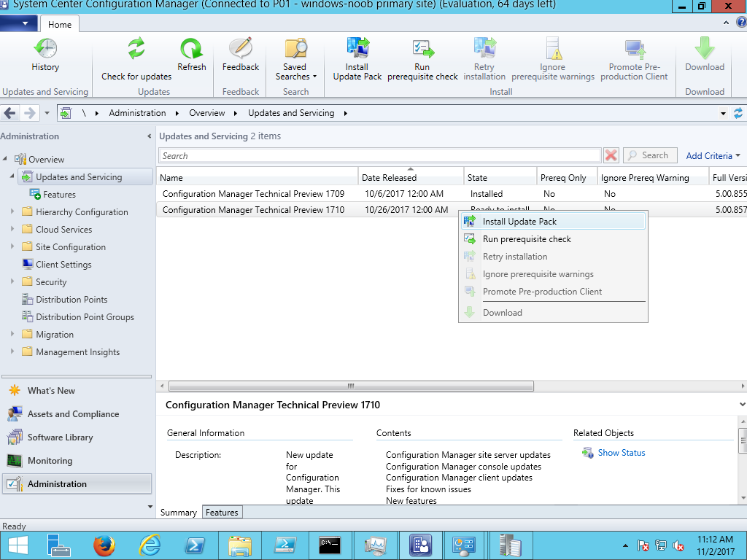Click the Home ribbon tab
747x560 pixels.
pyautogui.click(x=60, y=24)
